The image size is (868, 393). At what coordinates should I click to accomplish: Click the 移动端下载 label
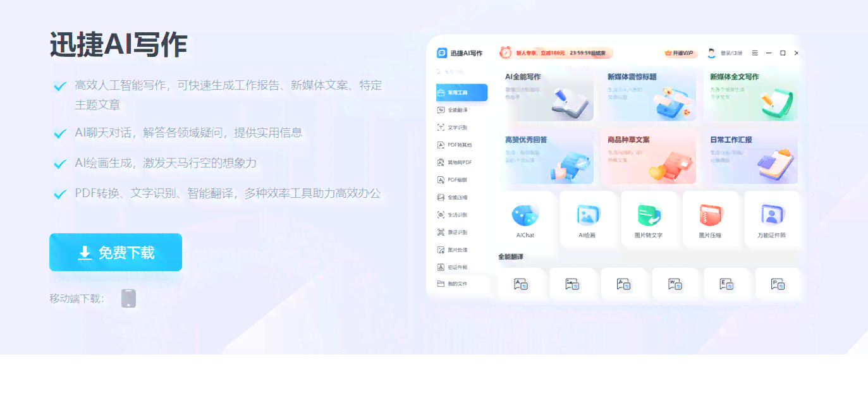pyautogui.click(x=77, y=299)
